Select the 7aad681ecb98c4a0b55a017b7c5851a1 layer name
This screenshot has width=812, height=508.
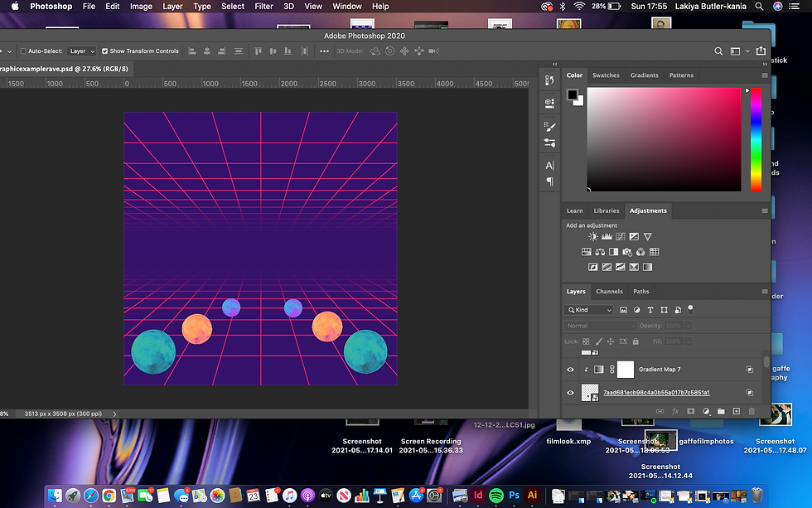(656, 393)
